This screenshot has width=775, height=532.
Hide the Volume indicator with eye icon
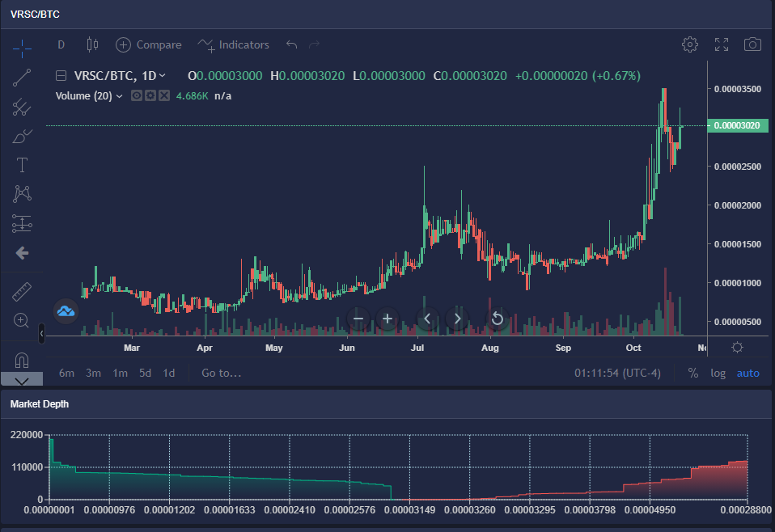[137, 96]
